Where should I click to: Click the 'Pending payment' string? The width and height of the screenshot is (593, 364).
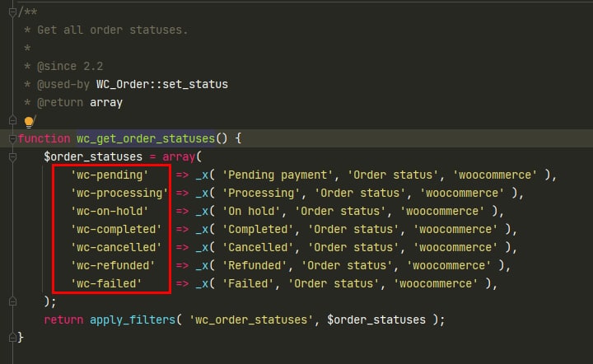278,175
